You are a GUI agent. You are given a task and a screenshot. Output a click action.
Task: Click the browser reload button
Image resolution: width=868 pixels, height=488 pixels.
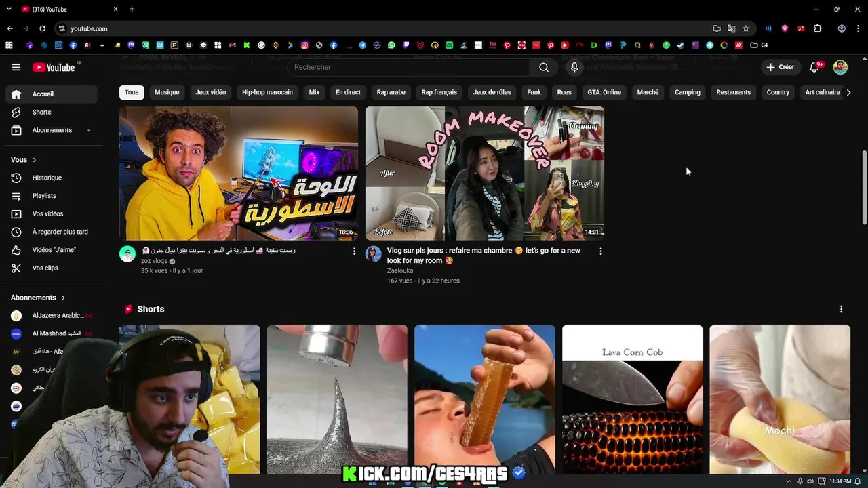pos(42,28)
